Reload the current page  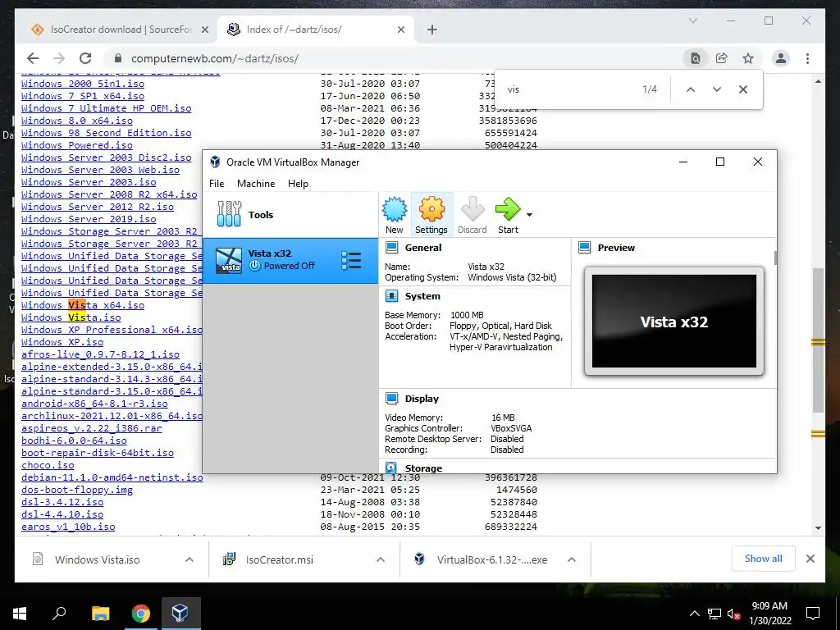tap(85, 58)
